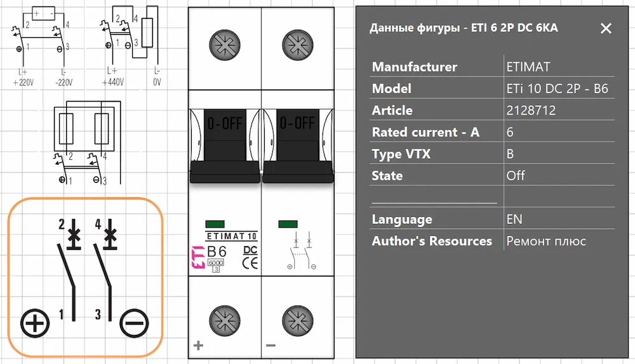Click contact number 3 in the highlighted symbol
Screen dimensions: 635x364
coord(98,315)
